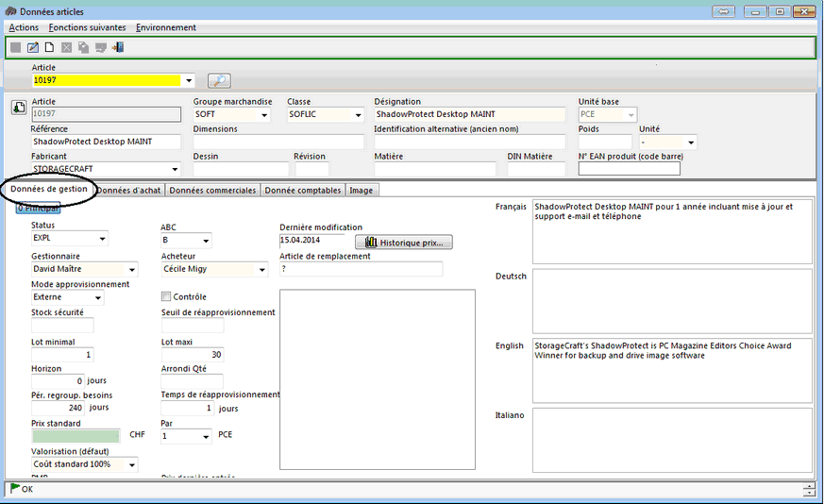The image size is (824, 504).
Task: Click the Article de remplacement field
Action: [361, 269]
